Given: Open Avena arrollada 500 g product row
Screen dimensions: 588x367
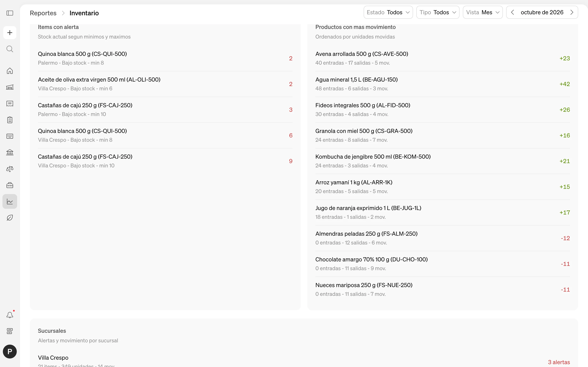Looking at the screenshot, I should click(442, 58).
